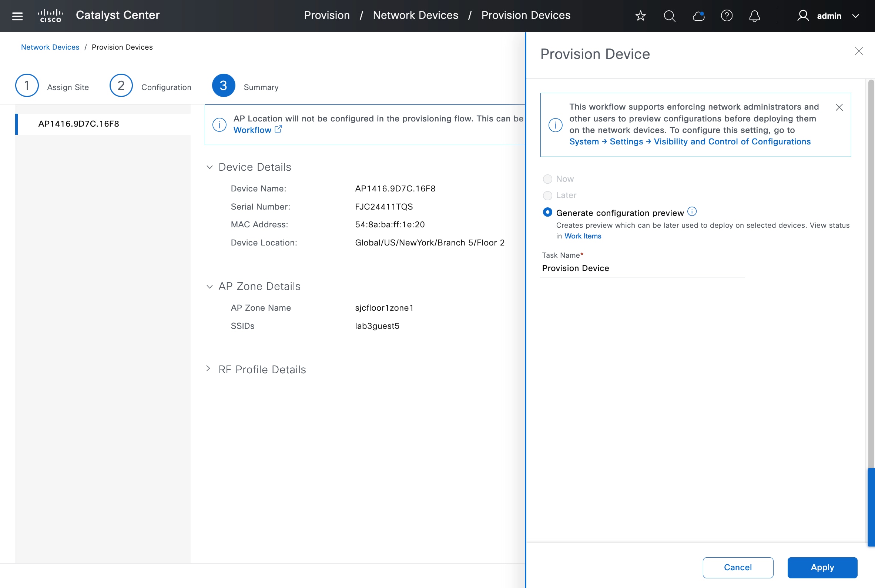Click the cloud status icon
The width and height of the screenshot is (875, 588).
(x=698, y=16)
